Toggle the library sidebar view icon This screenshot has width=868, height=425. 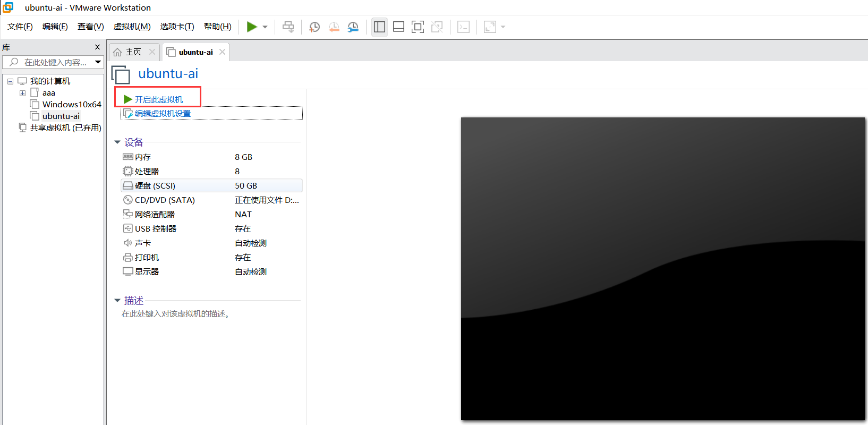pyautogui.click(x=379, y=27)
